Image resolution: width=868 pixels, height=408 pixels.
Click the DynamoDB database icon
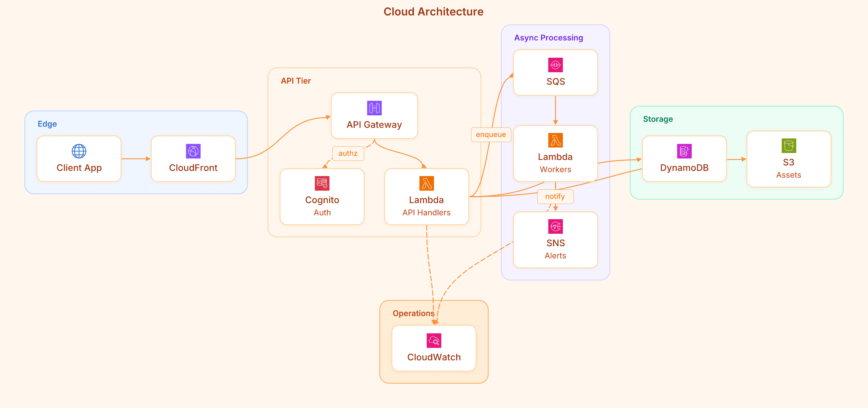(684, 151)
